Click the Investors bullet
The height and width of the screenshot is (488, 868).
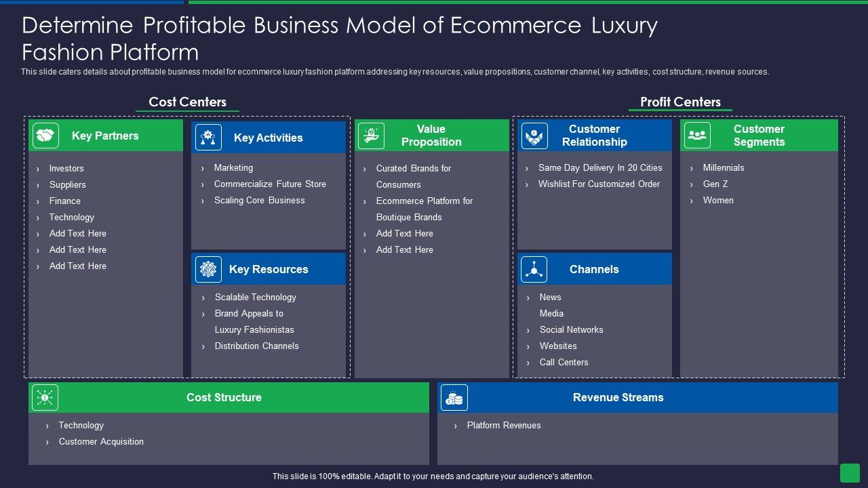(66, 168)
